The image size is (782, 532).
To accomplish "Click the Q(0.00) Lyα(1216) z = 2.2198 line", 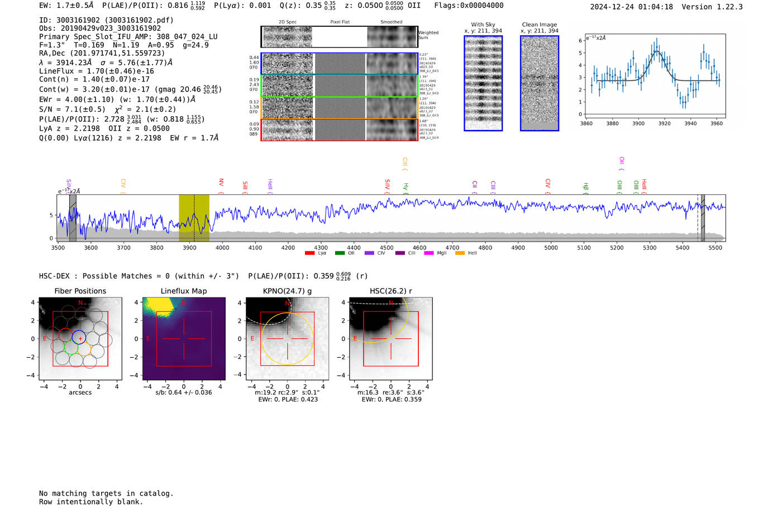I will (101, 138).
